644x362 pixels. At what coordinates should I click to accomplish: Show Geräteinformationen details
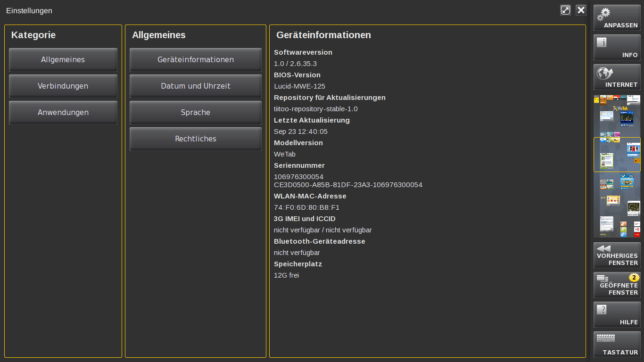pos(195,59)
